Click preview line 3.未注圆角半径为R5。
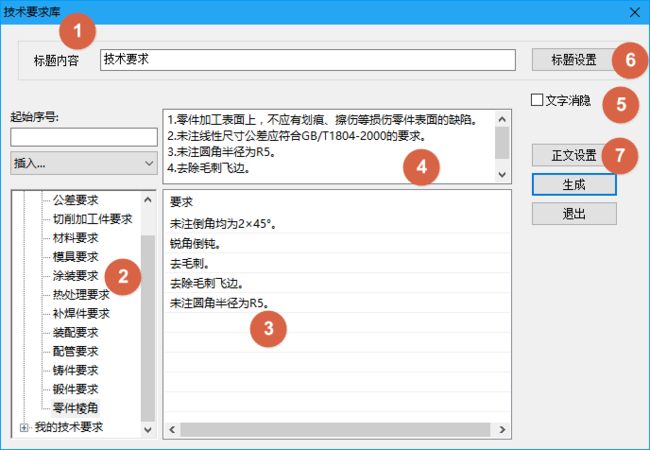This screenshot has height=450, width=650. [x=222, y=152]
